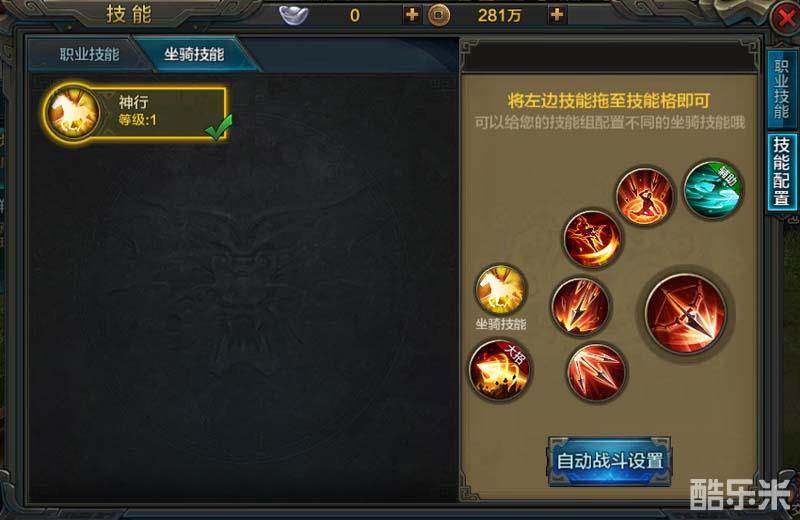The image size is (800, 520).
Task: Add copper coins with plus next to 281万
Action: pyautogui.click(x=557, y=15)
